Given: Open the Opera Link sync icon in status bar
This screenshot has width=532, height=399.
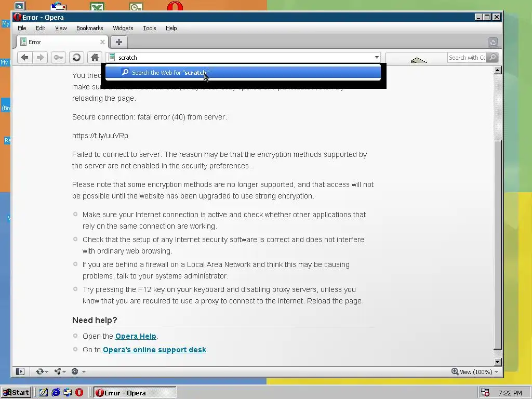Looking at the screenshot, I should (39, 371).
